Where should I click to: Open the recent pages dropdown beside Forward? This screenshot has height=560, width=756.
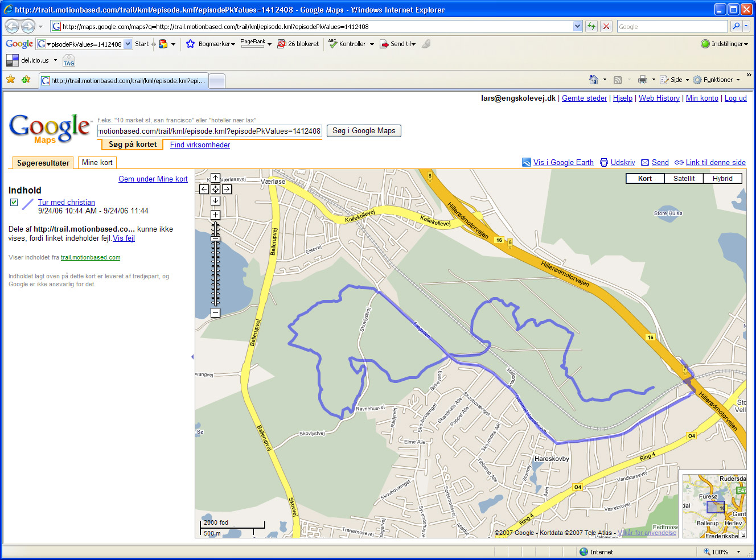pyautogui.click(x=40, y=27)
